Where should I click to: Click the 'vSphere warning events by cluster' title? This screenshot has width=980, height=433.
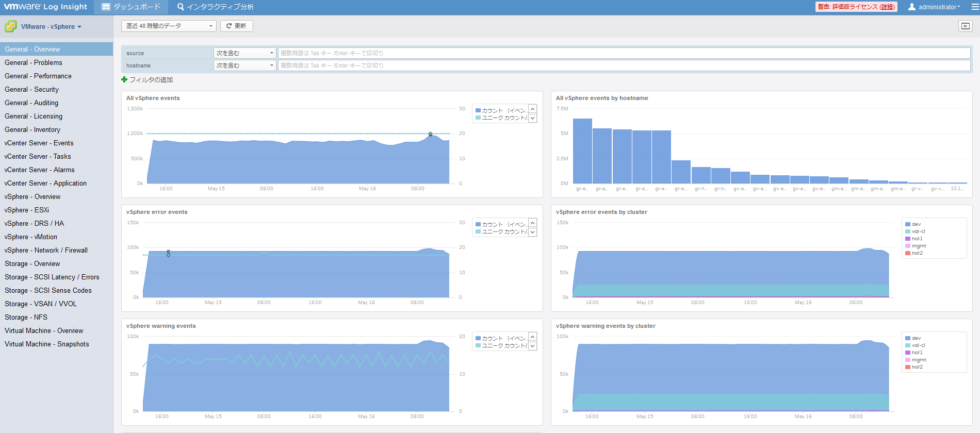[606, 326]
